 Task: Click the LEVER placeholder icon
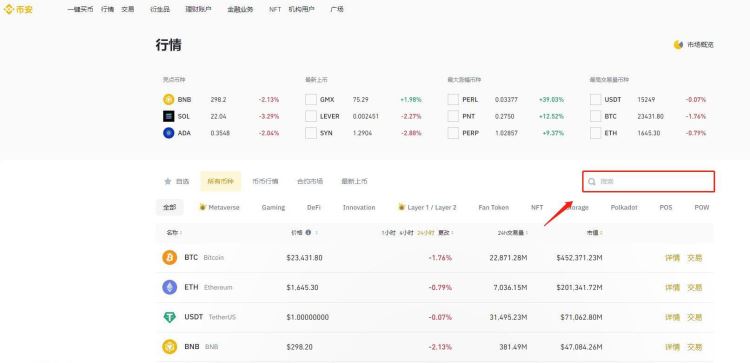pos(311,116)
